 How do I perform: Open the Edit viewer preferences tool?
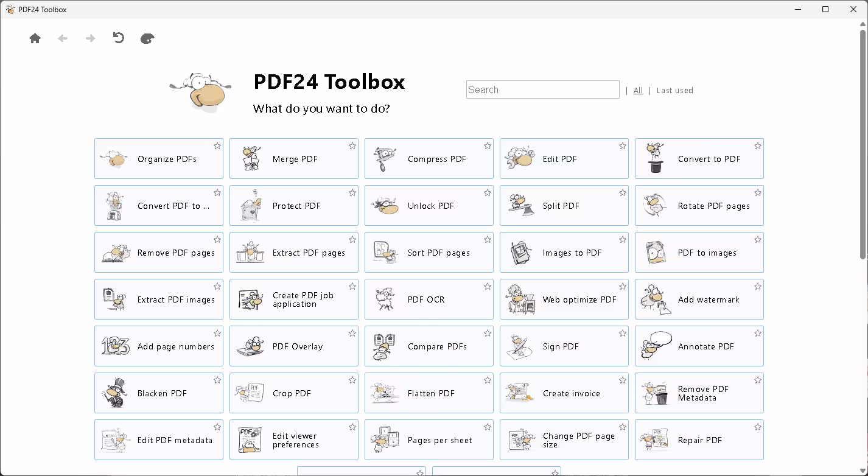pos(294,440)
